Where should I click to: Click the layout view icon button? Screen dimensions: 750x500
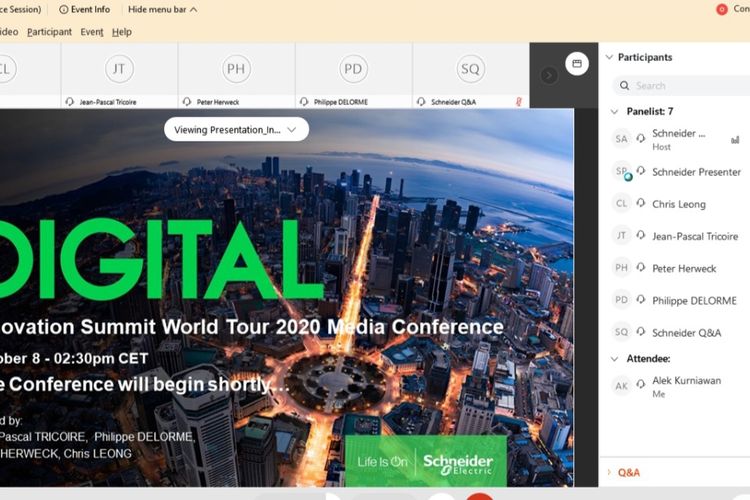[577, 64]
